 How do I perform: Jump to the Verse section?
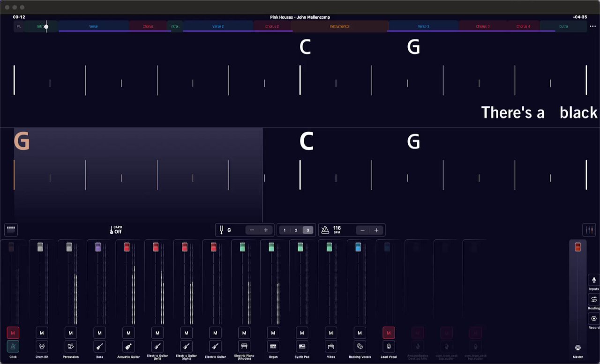(x=93, y=26)
